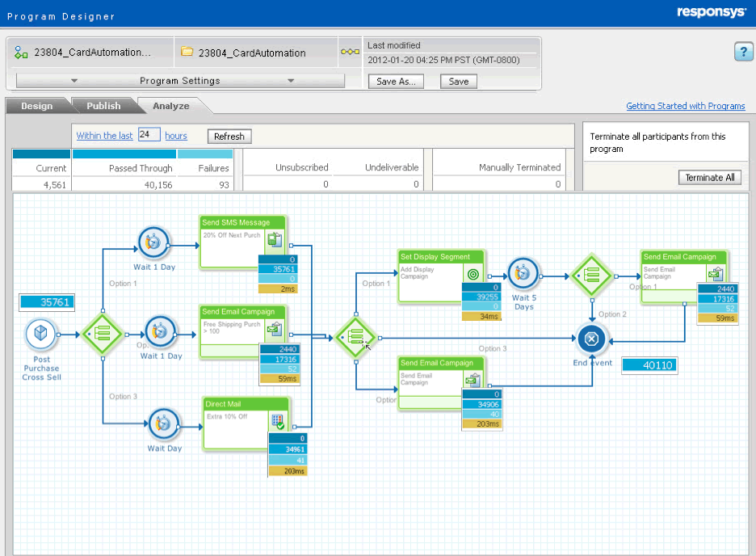This screenshot has width=756, height=556.
Task: Click the hours link
Action: [x=176, y=136]
